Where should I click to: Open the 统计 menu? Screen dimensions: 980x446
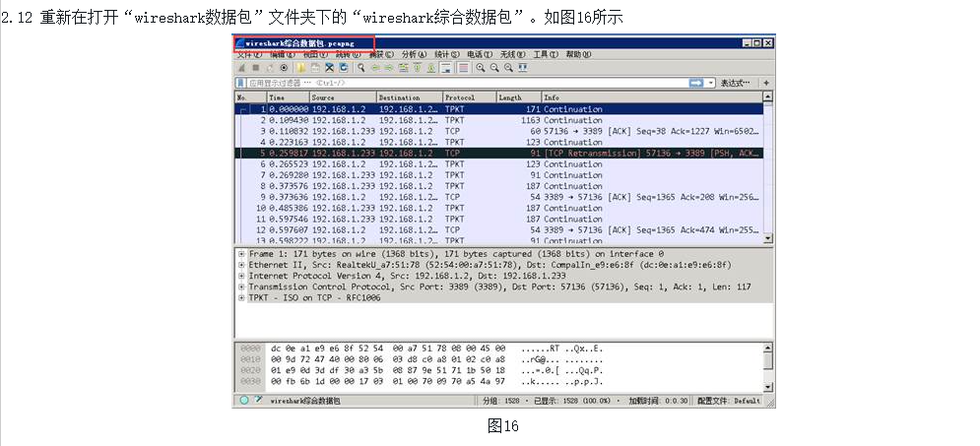pos(447,54)
